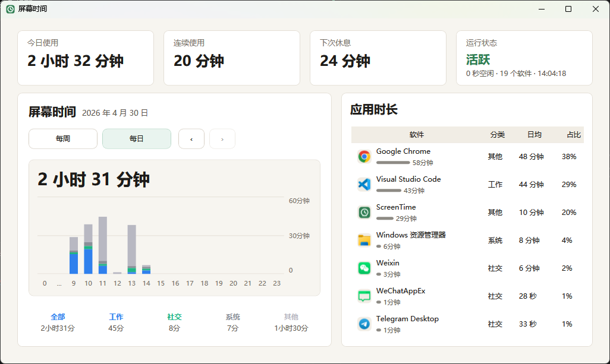The width and height of the screenshot is (610, 364).
Task: Switch chart to 每周 weekly view
Action: coord(63,139)
